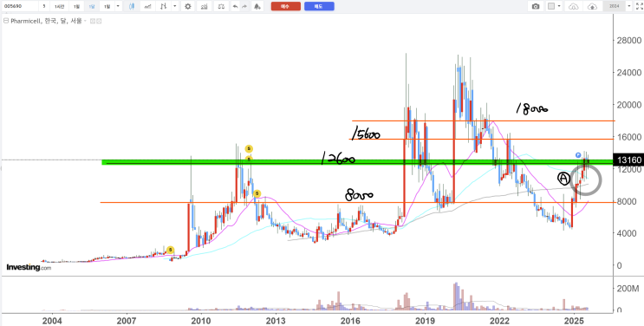Expand the bar style dropdown arrow
Viewport: 644px width, 326px height.
(174, 6)
